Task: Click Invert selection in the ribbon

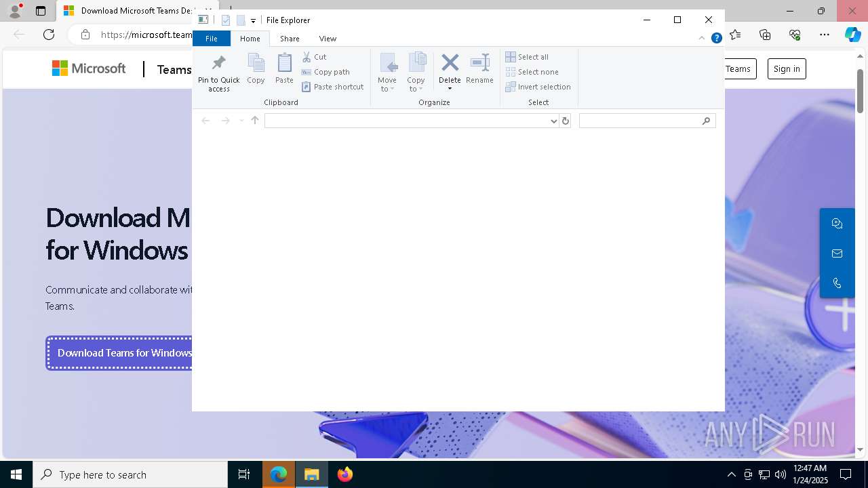Action: point(538,87)
